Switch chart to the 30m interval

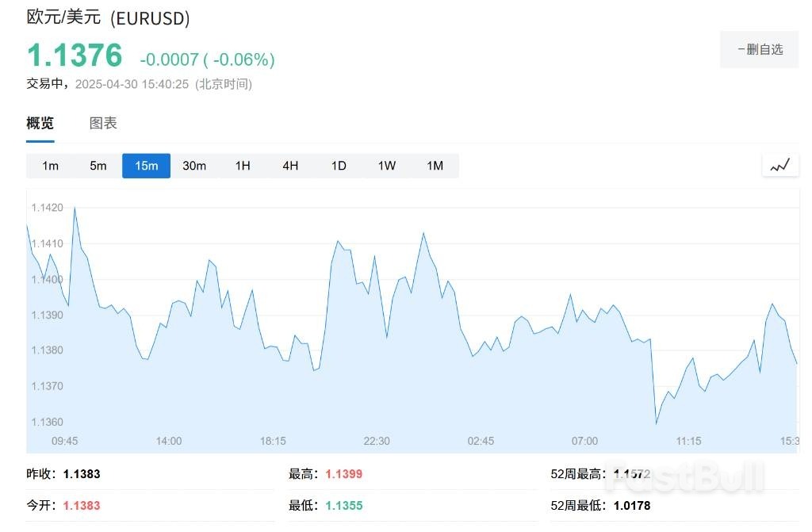click(194, 166)
